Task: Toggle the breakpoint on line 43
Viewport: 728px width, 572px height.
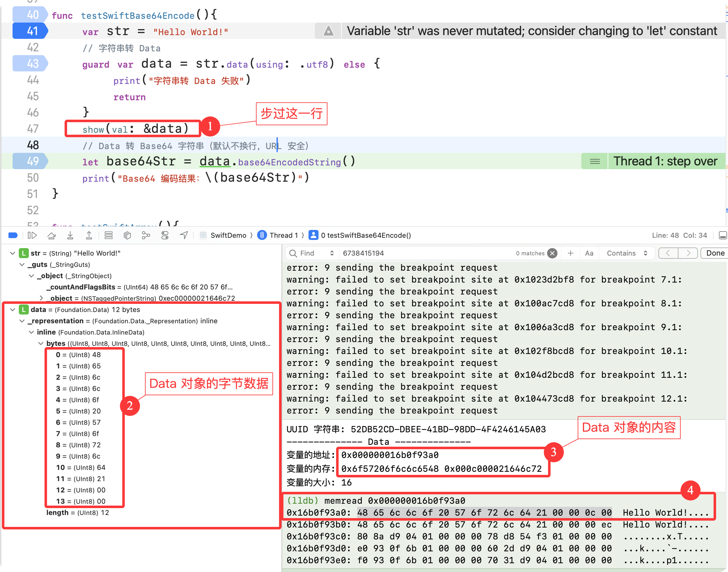Action: click(x=30, y=64)
